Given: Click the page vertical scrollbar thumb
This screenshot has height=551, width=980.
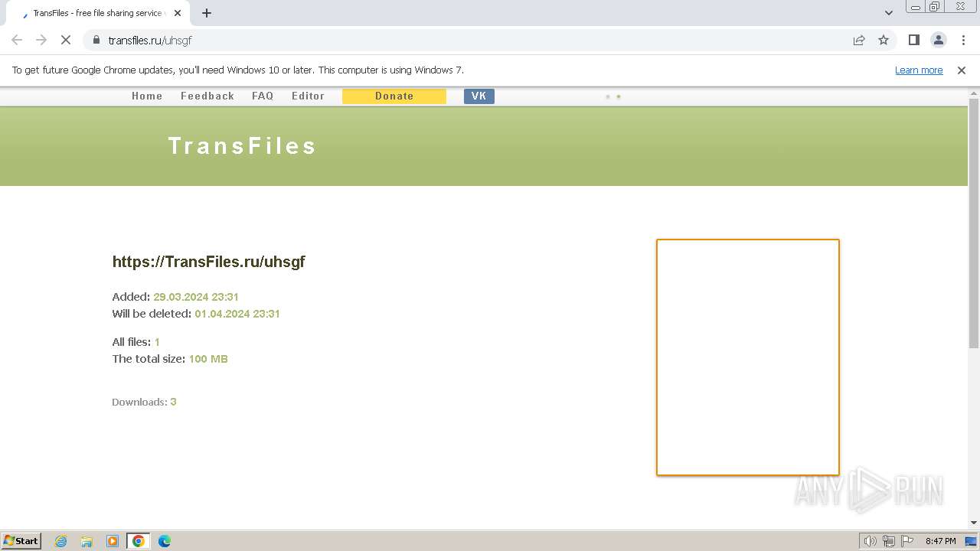Looking at the screenshot, I should point(974,222).
